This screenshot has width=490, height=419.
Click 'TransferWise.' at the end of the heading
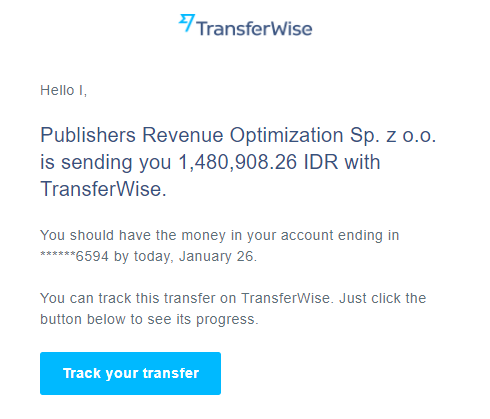pyautogui.click(x=103, y=189)
